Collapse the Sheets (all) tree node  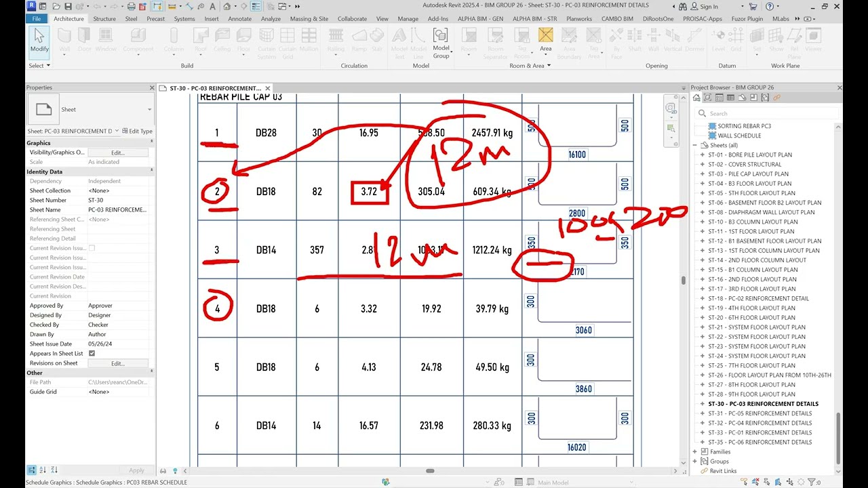(695, 145)
